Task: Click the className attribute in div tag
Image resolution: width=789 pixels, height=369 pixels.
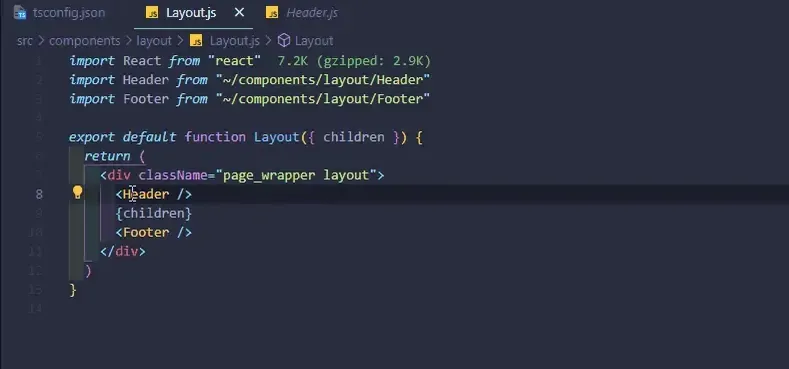Action: tap(173, 175)
